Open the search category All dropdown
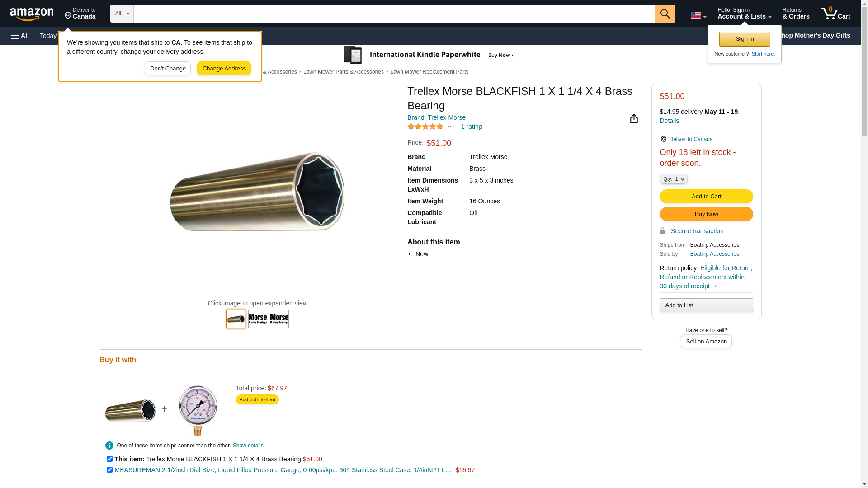 [x=122, y=14]
